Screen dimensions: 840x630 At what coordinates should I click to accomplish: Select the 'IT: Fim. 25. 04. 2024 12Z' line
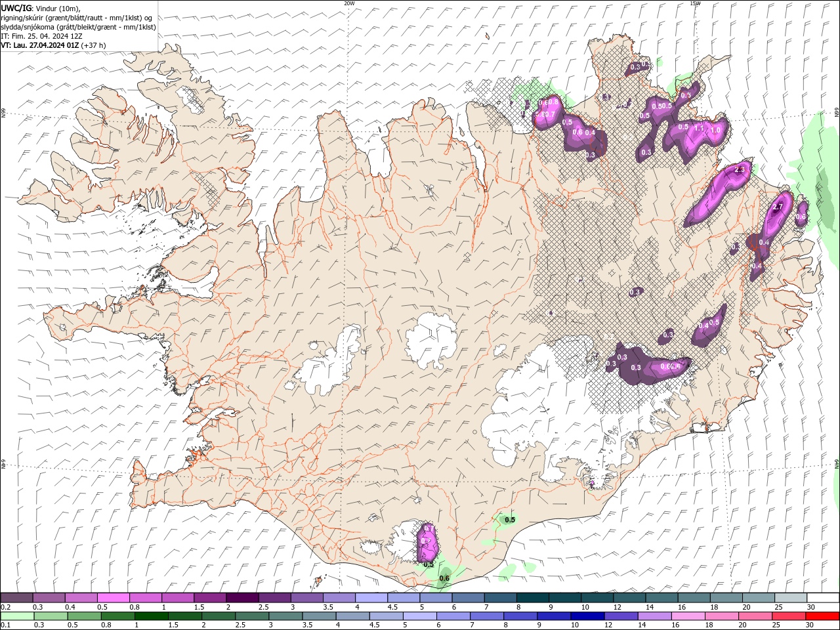coord(42,36)
